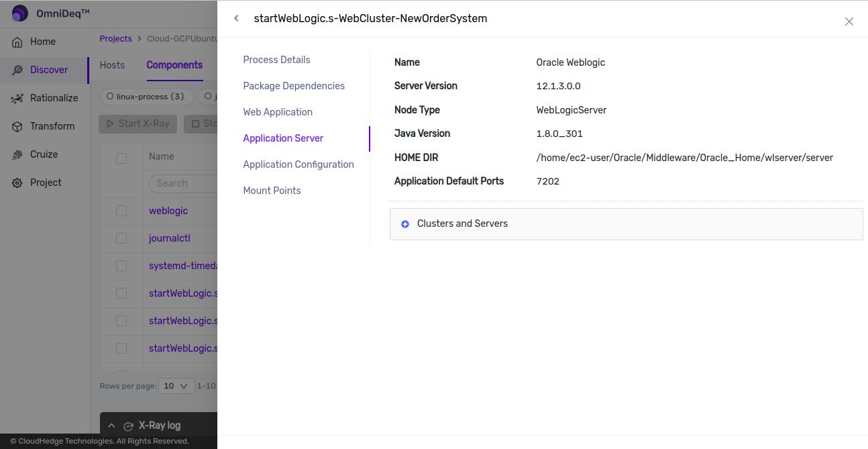Select the linux-process (3) filter chip

click(146, 97)
